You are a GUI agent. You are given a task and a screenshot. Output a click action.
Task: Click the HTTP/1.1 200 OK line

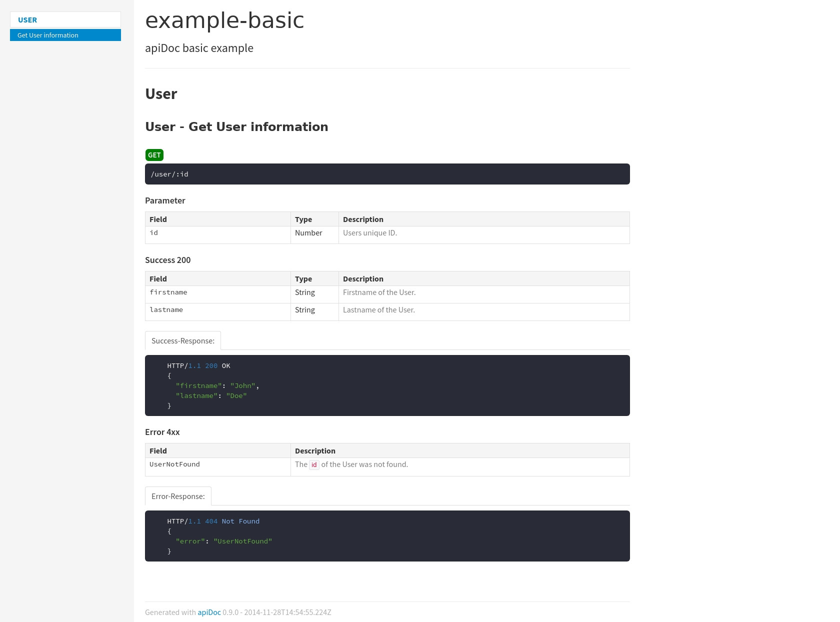pos(198,366)
